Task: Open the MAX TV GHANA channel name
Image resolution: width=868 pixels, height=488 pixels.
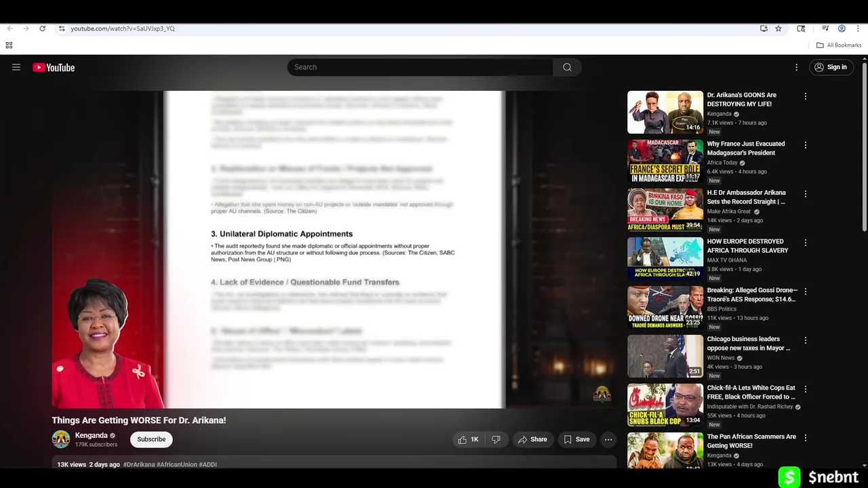Action: 727,260
